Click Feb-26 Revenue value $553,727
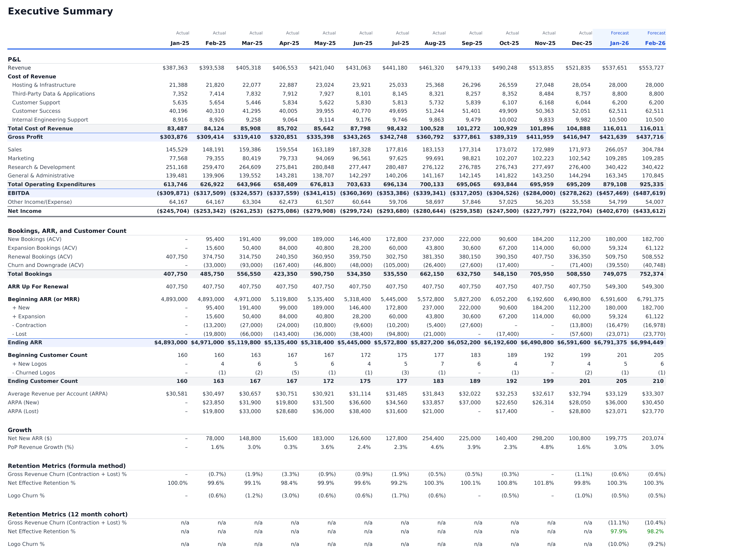Image resolution: width=756 pixels, height=555 pixels. point(651,68)
